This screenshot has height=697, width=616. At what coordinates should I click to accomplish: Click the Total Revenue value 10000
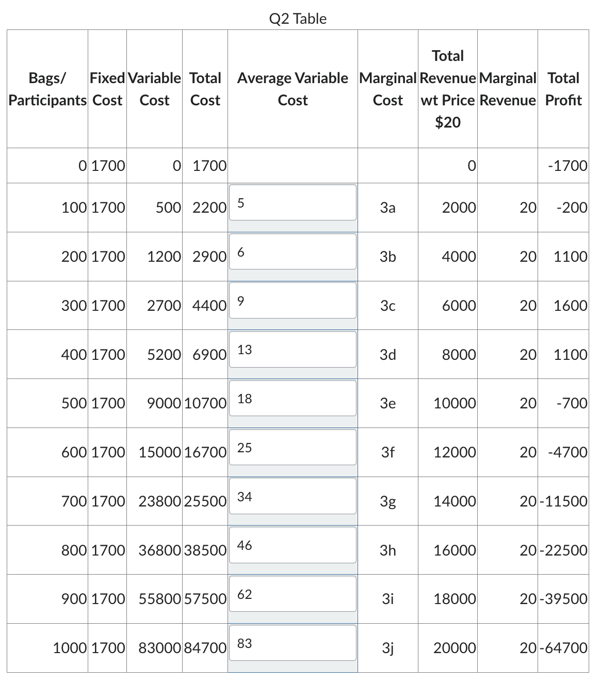tap(455, 403)
